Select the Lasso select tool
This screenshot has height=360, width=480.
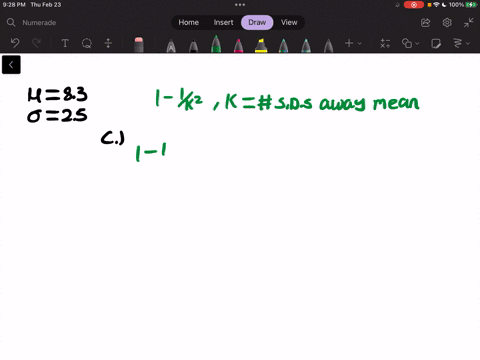[x=87, y=43]
